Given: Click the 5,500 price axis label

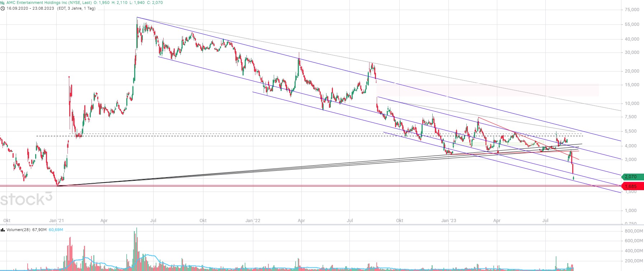Looking at the screenshot, I should click(631, 131).
